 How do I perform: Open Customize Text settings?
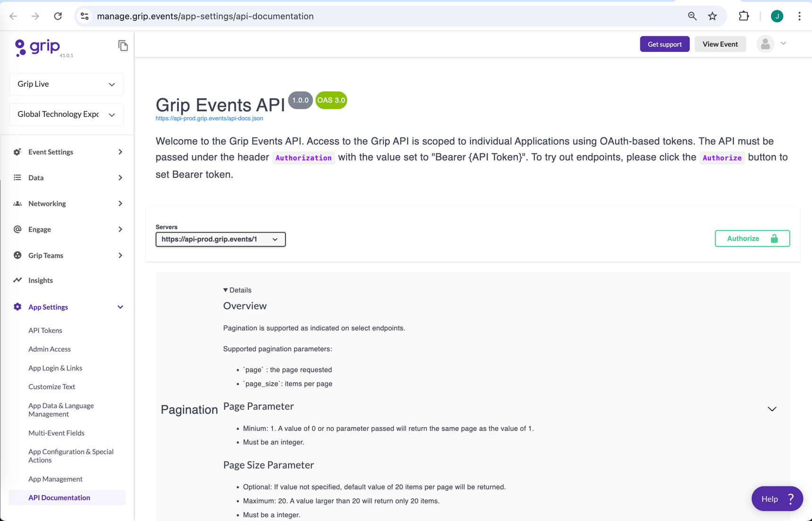52,387
